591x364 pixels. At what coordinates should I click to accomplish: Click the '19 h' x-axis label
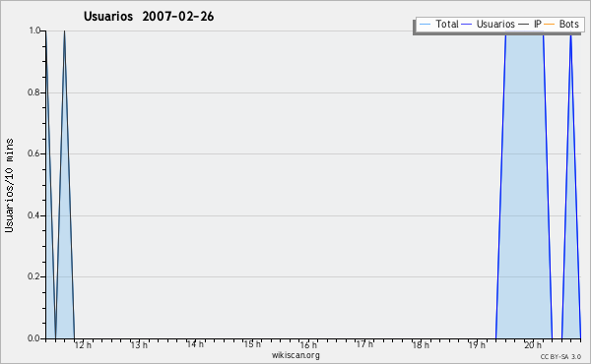(x=477, y=344)
